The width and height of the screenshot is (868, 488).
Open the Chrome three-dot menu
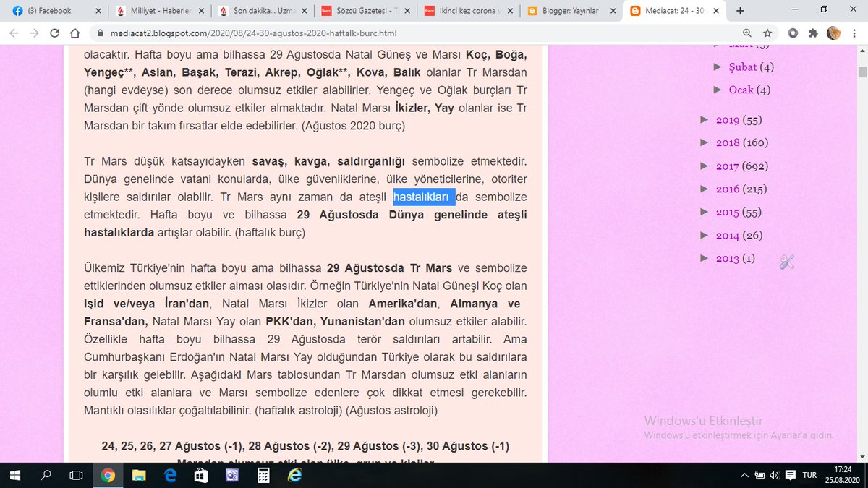(854, 34)
